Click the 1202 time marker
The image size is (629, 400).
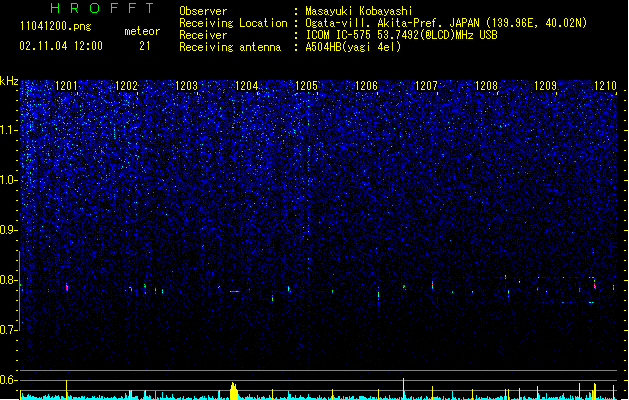(126, 86)
